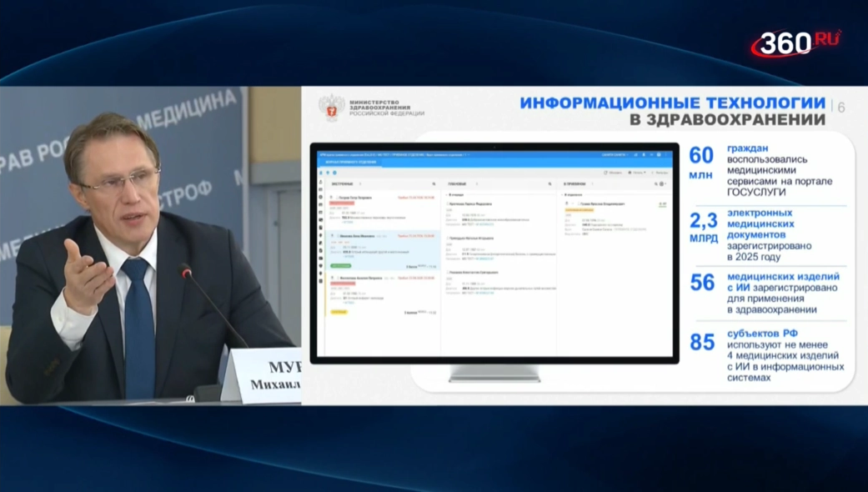
Task: Open patient card Петров Петр Петрович
Action: pyautogui.click(x=383, y=210)
